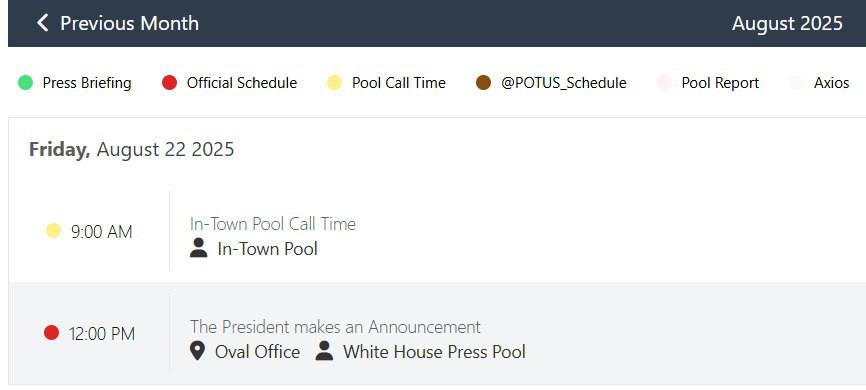Click the red dot next to 12:00 PM

[x=51, y=333]
